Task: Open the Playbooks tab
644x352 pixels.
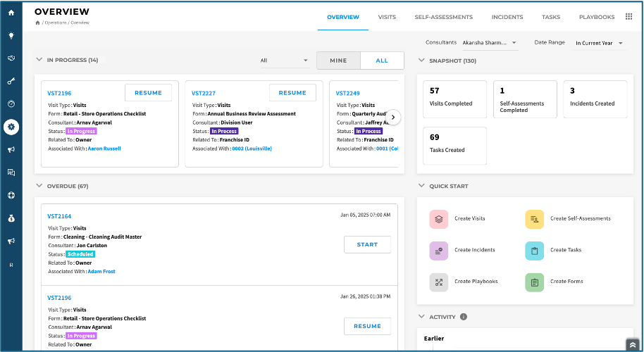Action: tap(597, 17)
